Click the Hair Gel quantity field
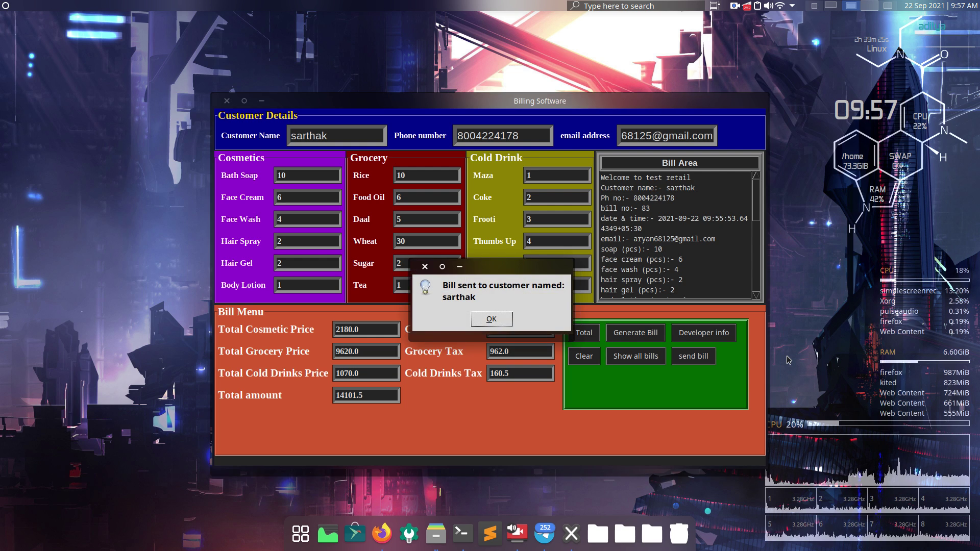 [308, 263]
